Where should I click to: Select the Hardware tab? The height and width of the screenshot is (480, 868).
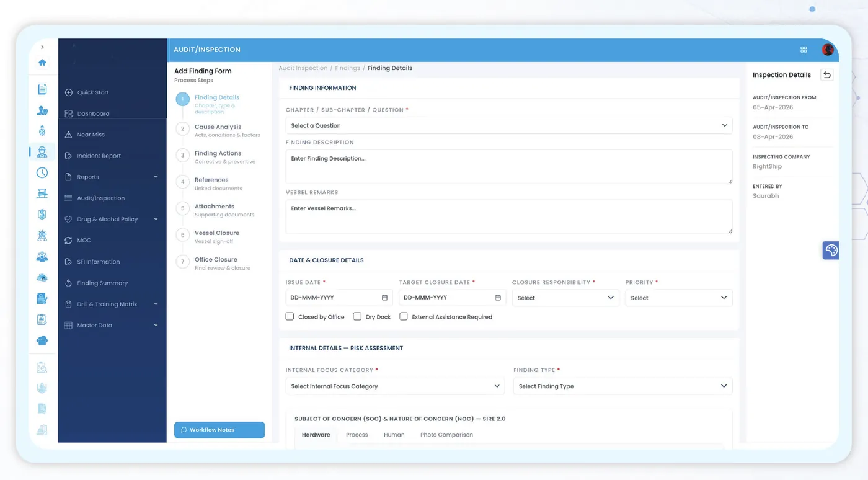(x=316, y=435)
